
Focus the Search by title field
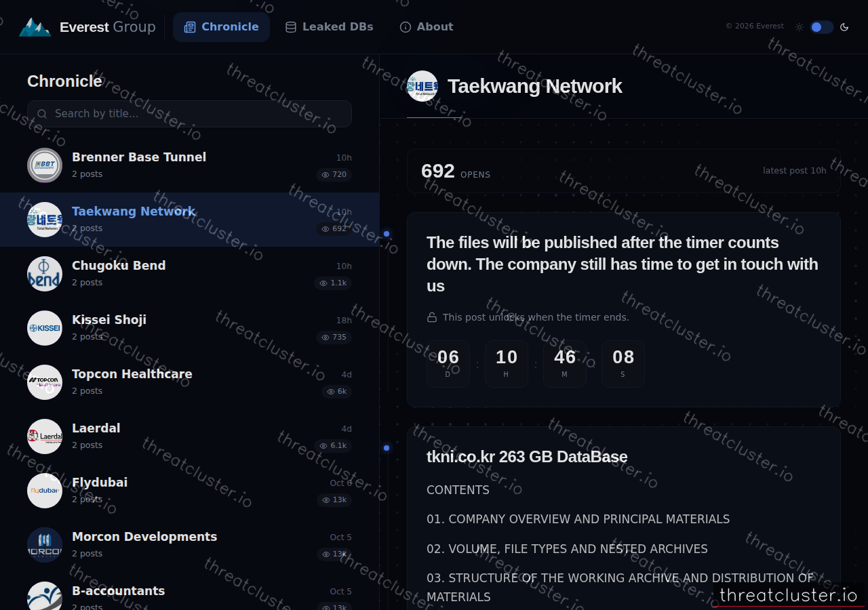click(x=189, y=114)
